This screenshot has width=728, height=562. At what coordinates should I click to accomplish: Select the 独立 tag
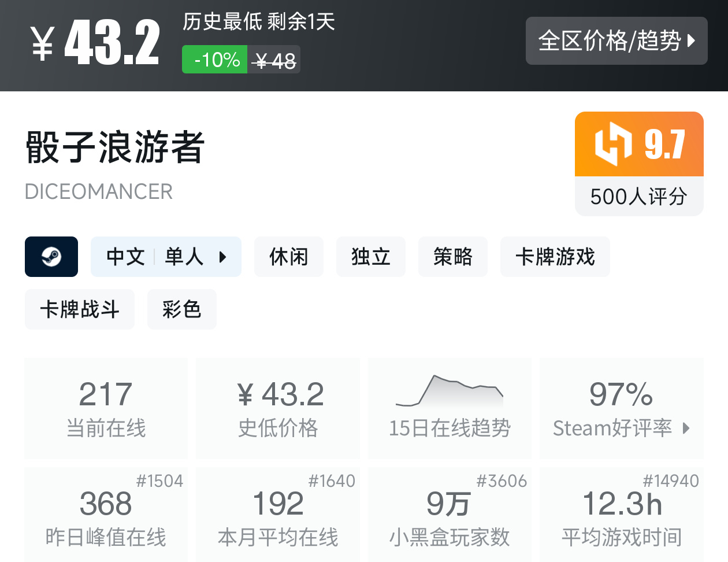(x=371, y=257)
